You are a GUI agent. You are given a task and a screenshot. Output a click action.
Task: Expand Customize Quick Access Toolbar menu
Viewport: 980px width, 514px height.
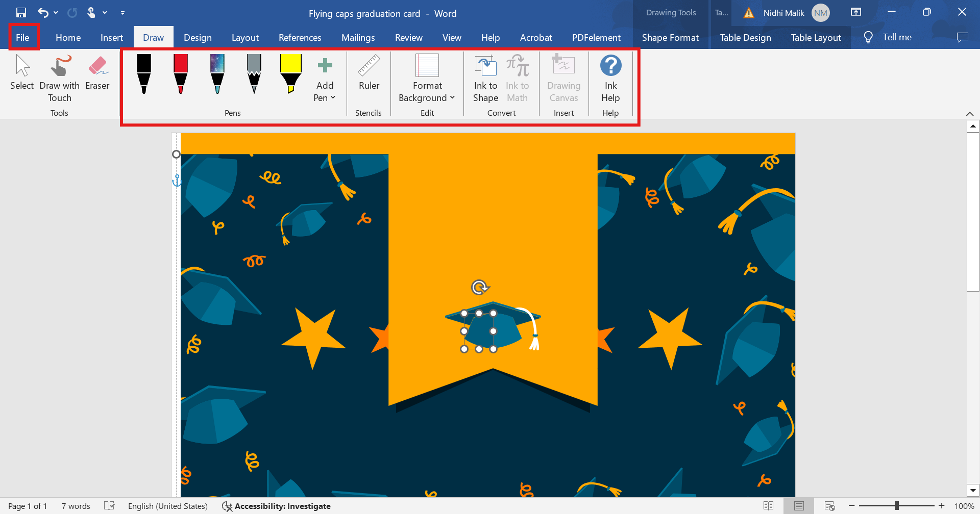[x=122, y=13]
